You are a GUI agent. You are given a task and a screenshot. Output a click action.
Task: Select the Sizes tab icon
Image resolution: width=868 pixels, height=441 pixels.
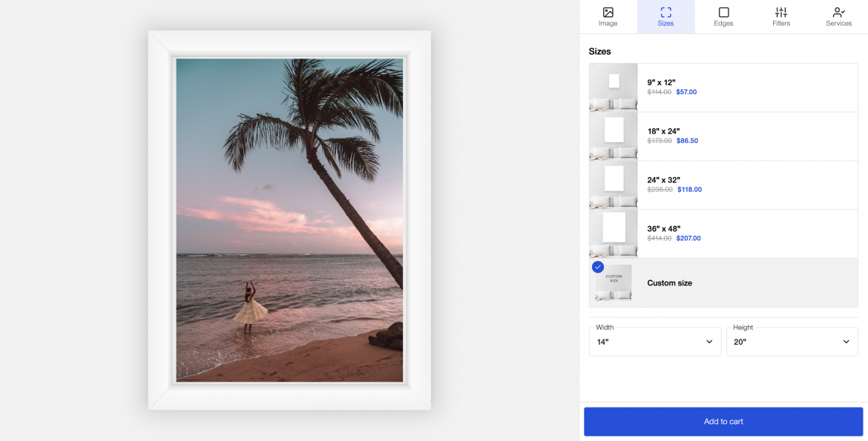665,12
